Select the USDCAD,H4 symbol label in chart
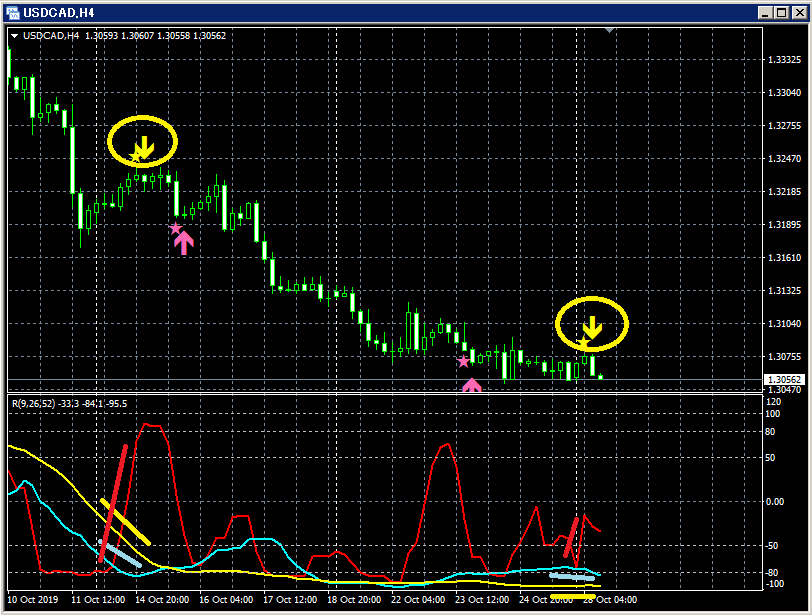The width and height of the screenshot is (812, 615). (51, 36)
